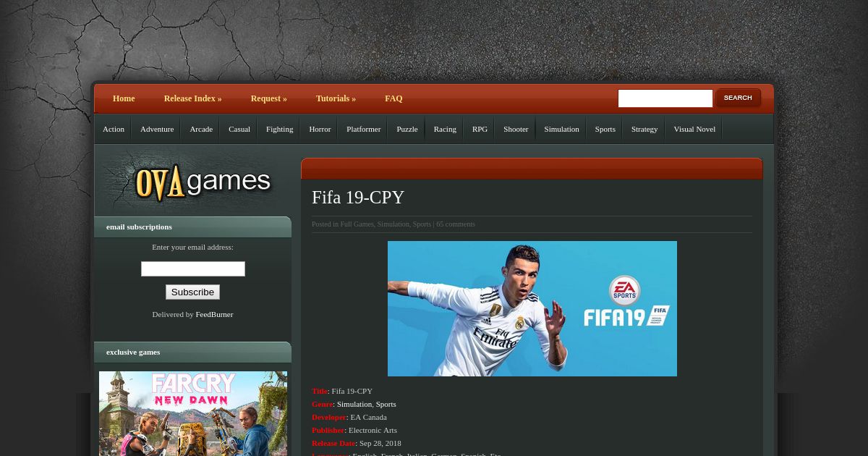Browse the Simulation category in navigation bar
This screenshot has height=456, width=868.
point(561,129)
